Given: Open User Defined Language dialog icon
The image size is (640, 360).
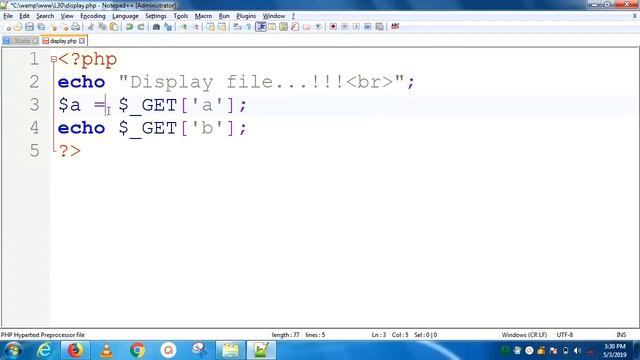Looking at the screenshot, I should (272, 27).
